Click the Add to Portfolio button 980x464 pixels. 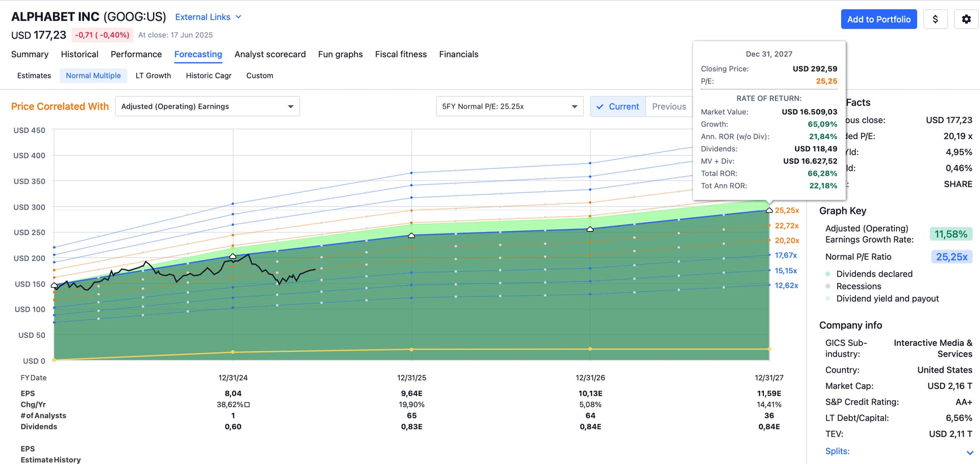(x=879, y=19)
